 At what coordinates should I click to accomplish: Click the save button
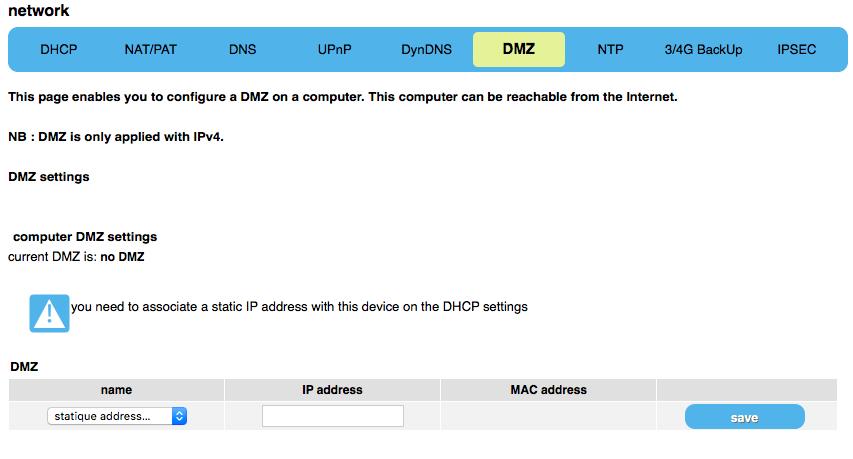coord(745,417)
